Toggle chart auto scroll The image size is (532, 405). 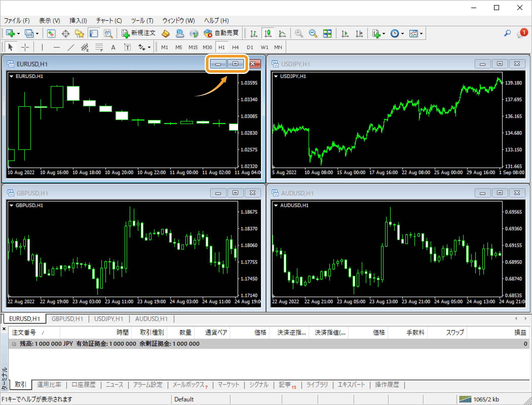pyautogui.click(x=345, y=33)
